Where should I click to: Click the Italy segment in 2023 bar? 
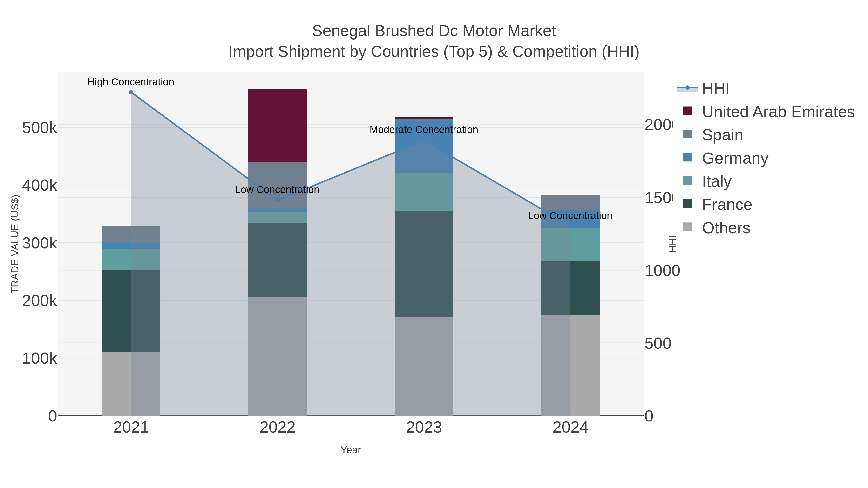pyautogui.click(x=424, y=192)
